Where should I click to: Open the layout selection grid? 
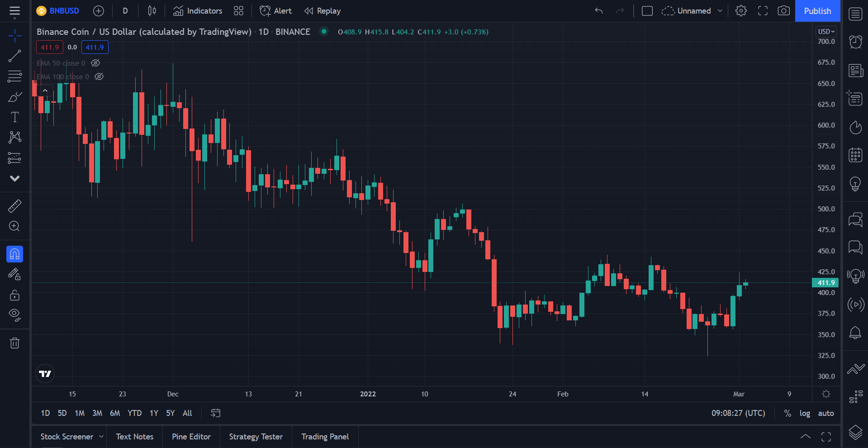point(238,11)
